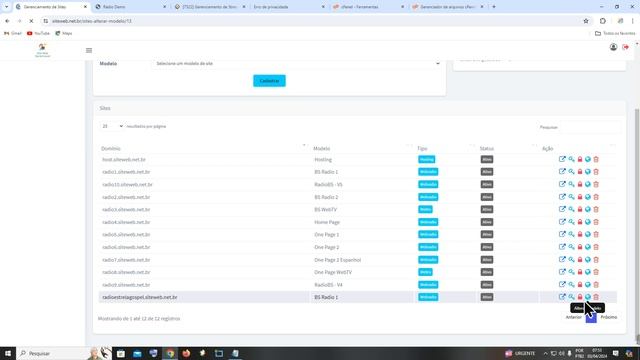This screenshot has width=640, height=360.
Task: Delete radio8.siteweb.net.br using trash icon
Action: click(x=596, y=272)
